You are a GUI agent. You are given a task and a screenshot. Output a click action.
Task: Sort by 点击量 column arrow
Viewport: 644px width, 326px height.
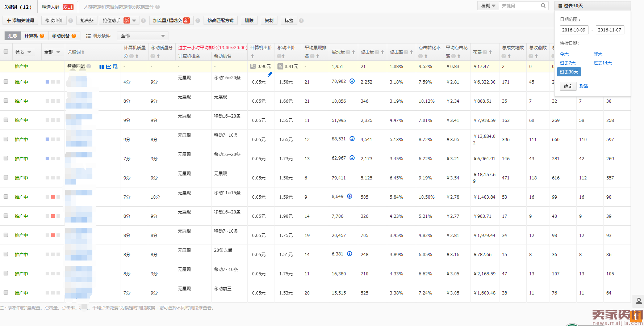(x=382, y=52)
